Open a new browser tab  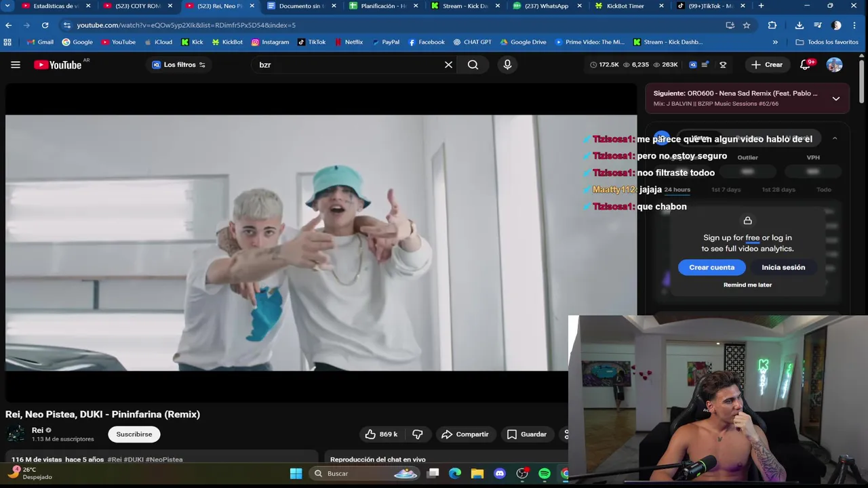[761, 6]
